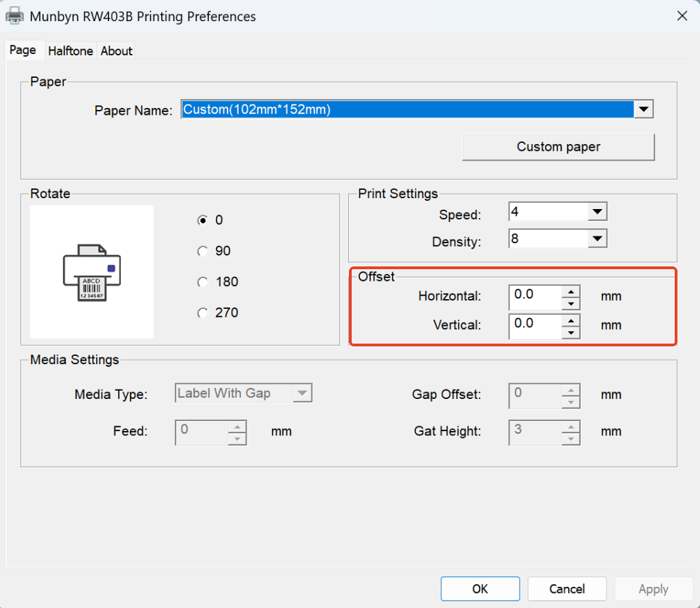Decrease the Vertical offset with down arrow

(571, 333)
